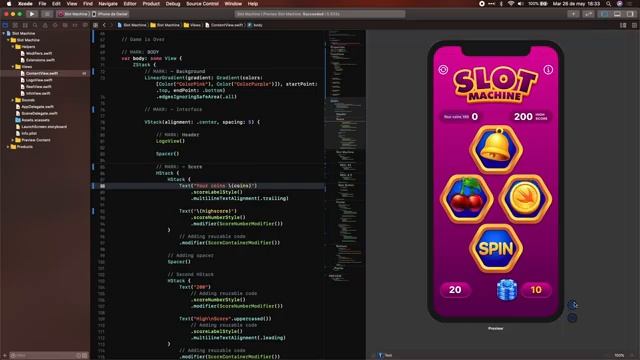Stop the running scheme
640x360 pixels.
point(47,14)
